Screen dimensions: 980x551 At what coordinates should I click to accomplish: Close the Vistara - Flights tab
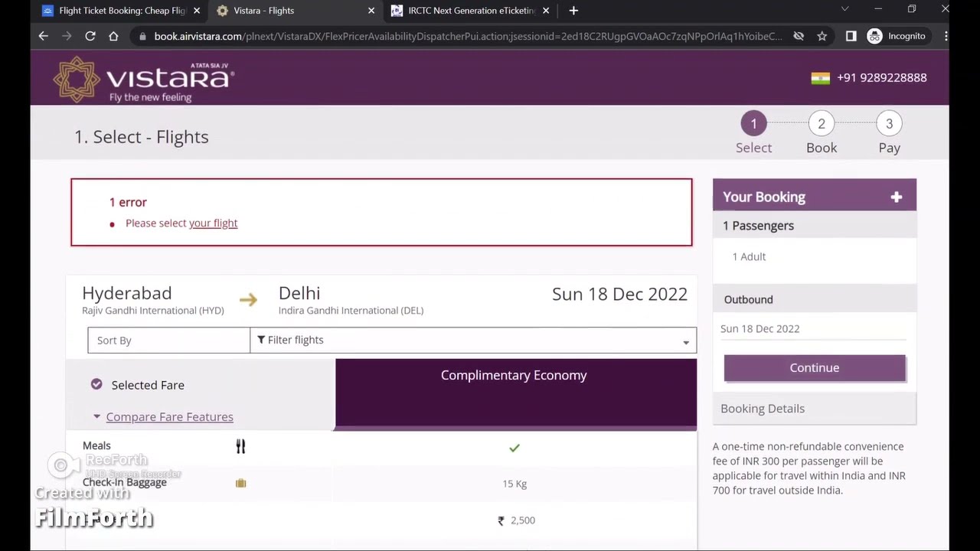coord(371,11)
